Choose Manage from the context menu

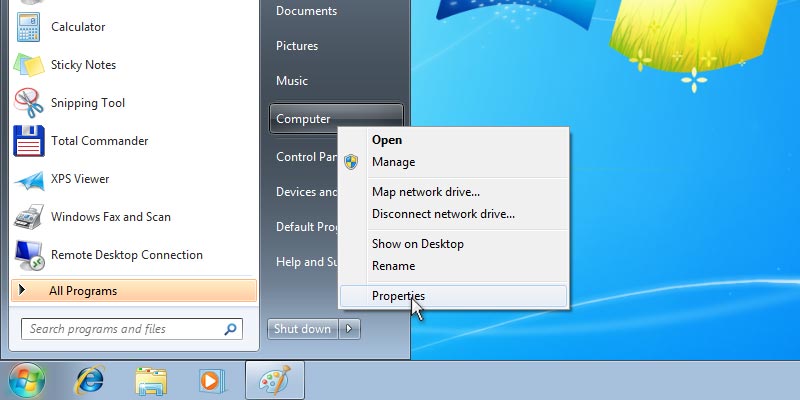click(x=393, y=162)
